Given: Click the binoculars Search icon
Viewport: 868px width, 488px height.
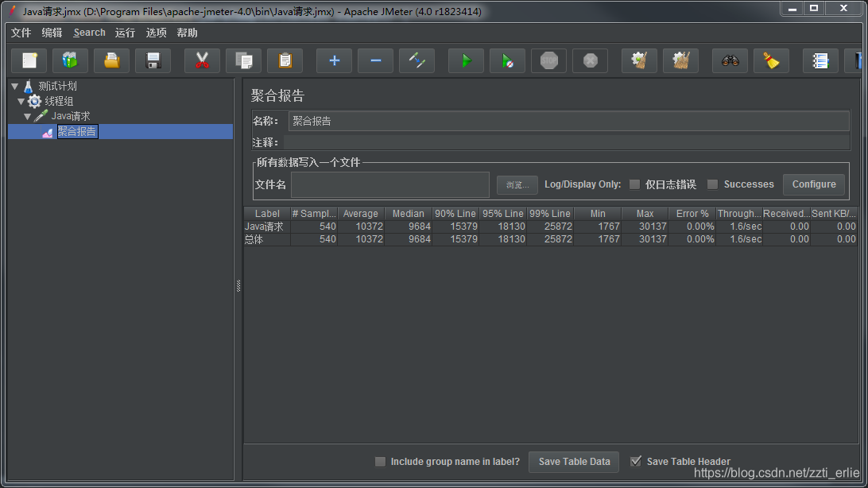Looking at the screenshot, I should [x=730, y=60].
